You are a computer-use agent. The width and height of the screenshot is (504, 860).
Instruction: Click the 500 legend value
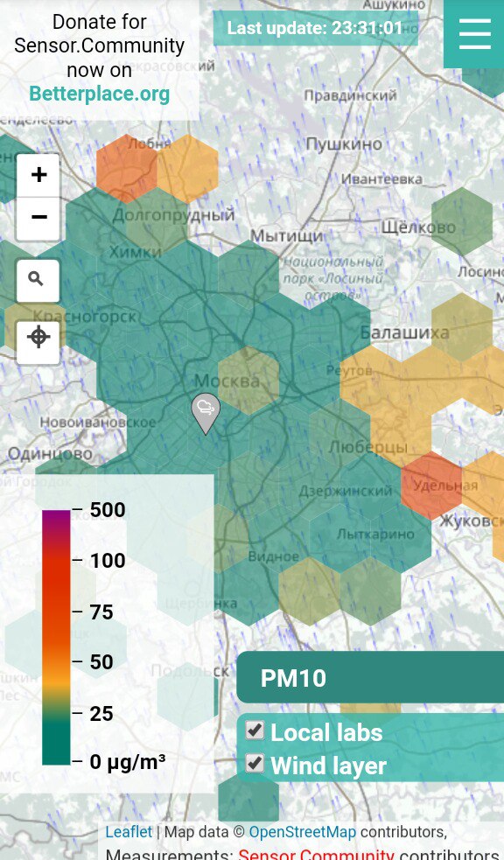tap(108, 509)
